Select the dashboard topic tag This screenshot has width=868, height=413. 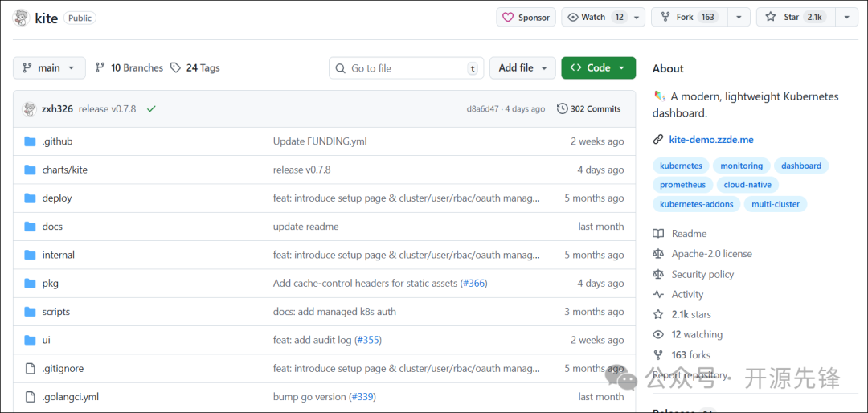[x=801, y=166]
